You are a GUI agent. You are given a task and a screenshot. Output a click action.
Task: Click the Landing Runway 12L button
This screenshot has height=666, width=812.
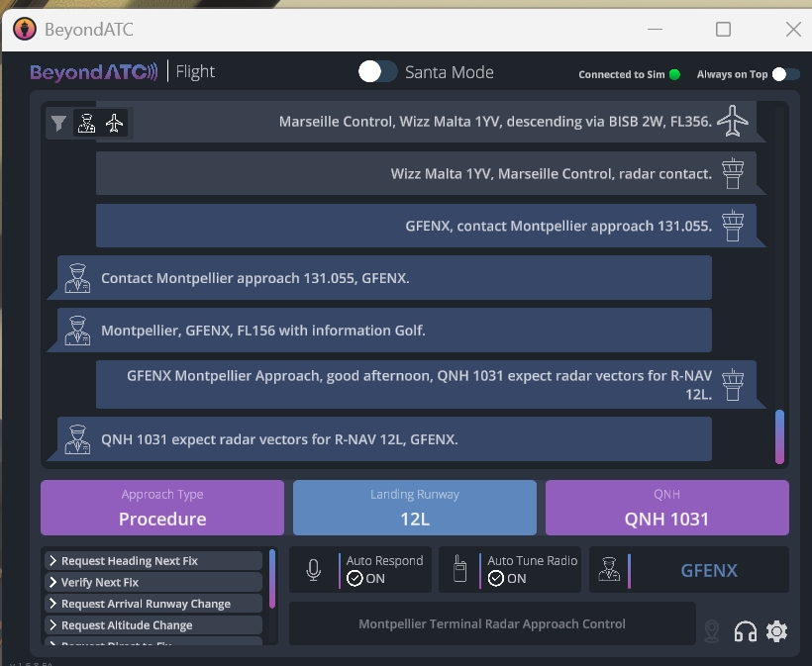415,508
